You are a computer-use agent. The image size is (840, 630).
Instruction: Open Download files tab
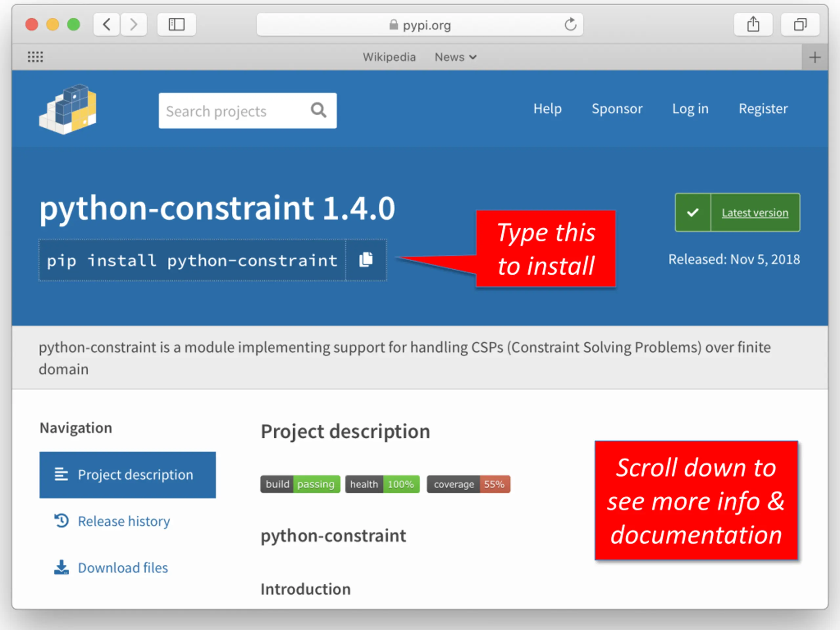111,568
